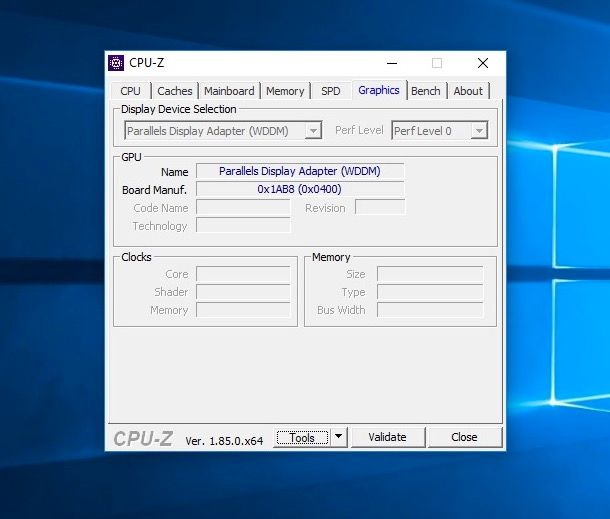
Task: Click the Bus Width field
Action: [x=430, y=310]
